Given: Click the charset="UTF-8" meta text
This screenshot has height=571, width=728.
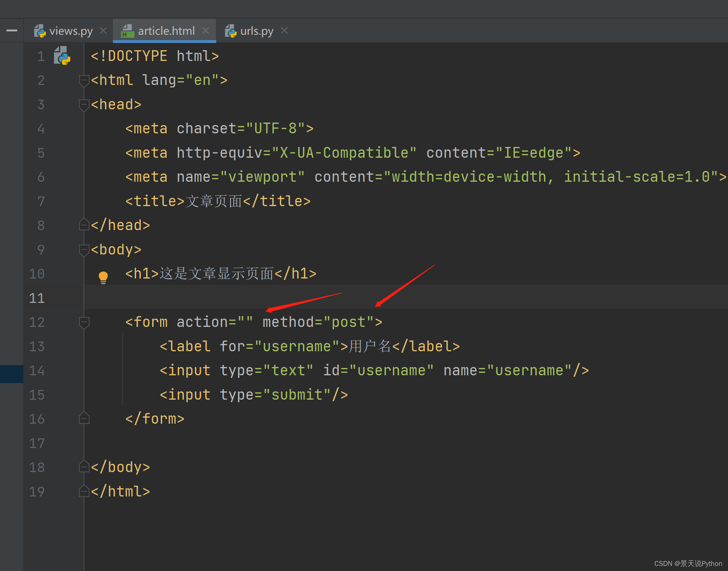Looking at the screenshot, I should (x=241, y=128).
